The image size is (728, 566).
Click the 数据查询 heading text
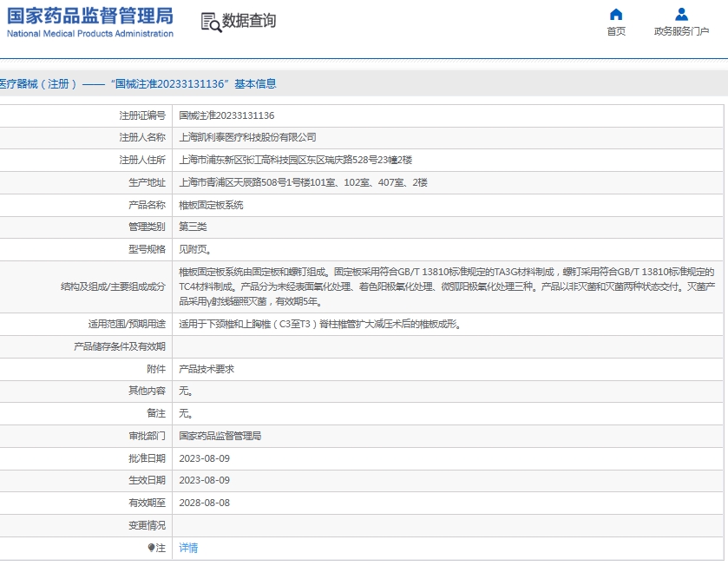coord(249,21)
